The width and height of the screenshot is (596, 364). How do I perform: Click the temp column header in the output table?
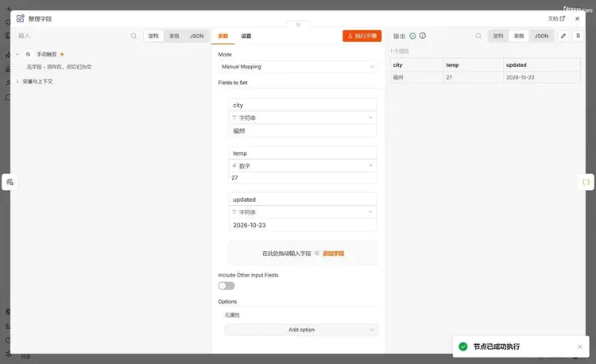(x=474, y=65)
